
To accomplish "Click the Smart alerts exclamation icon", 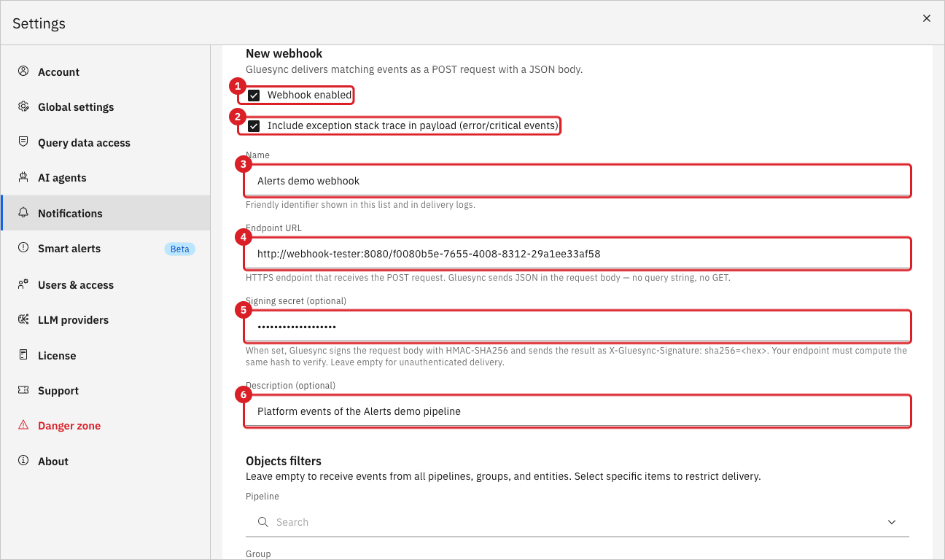I will click(x=23, y=248).
